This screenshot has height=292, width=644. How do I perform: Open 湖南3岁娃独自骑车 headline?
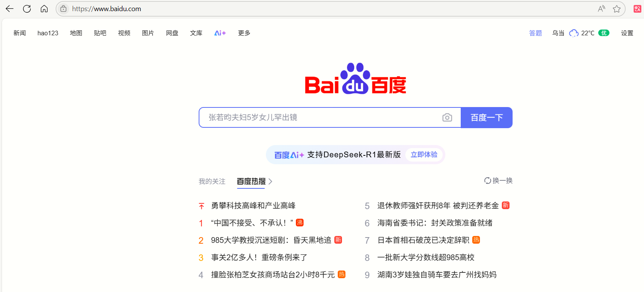(x=437, y=275)
